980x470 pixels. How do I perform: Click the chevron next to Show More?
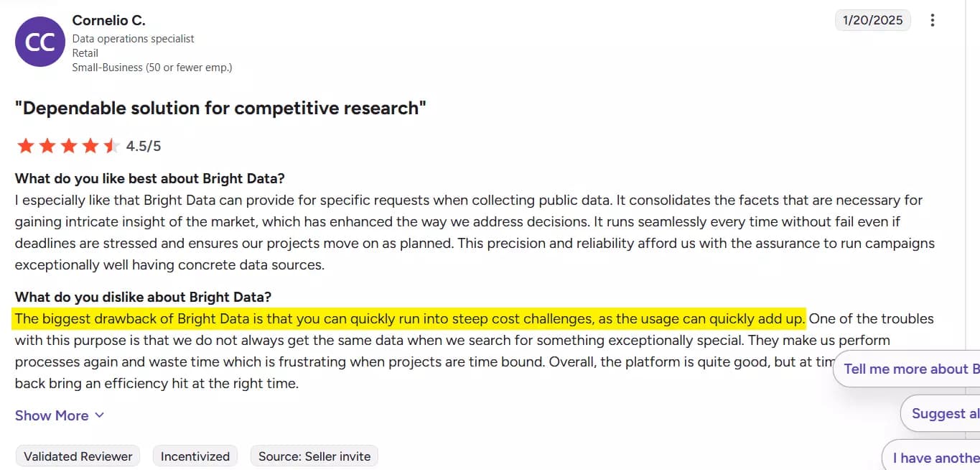coord(98,415)
